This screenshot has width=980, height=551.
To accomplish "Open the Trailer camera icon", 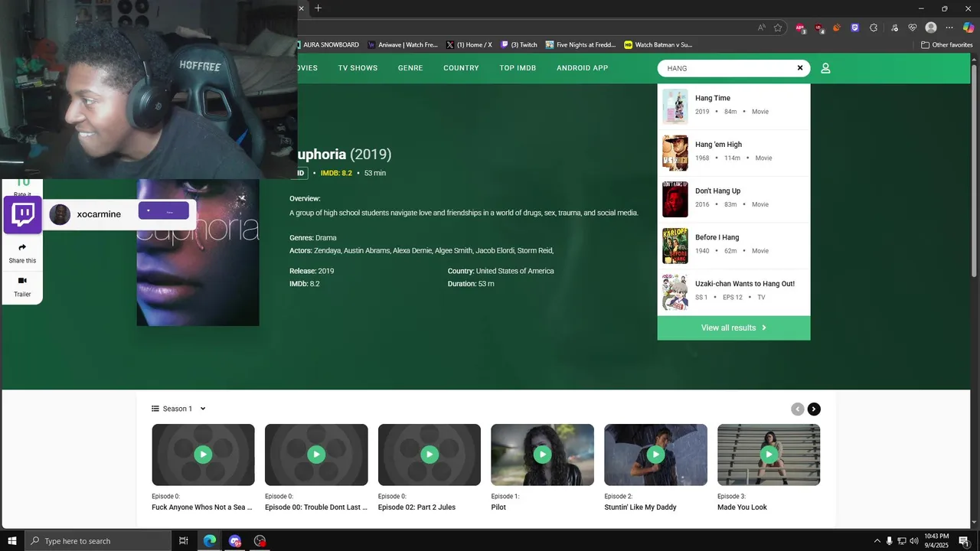I will (22, 281).
